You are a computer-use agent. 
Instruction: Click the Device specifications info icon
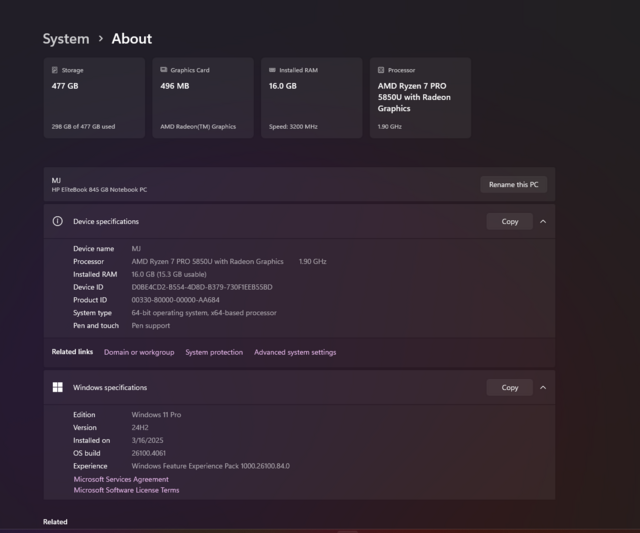pyautogui.click(x=58, y=221)
